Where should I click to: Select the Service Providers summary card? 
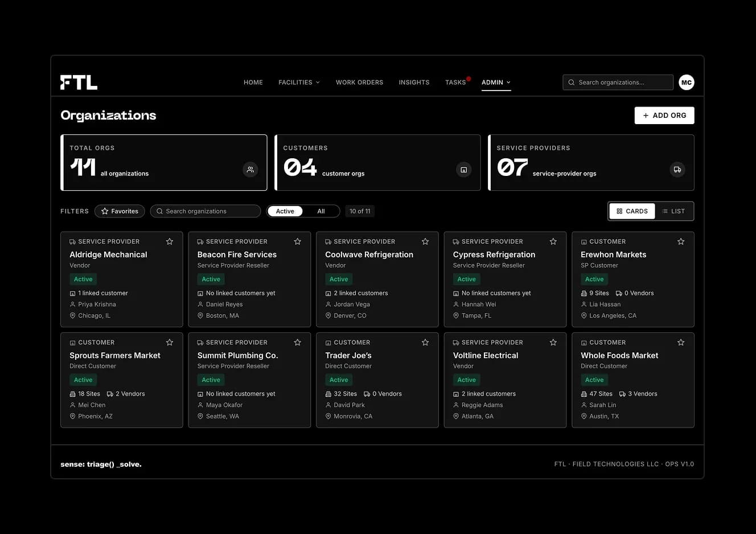click(x=591, y=163)
